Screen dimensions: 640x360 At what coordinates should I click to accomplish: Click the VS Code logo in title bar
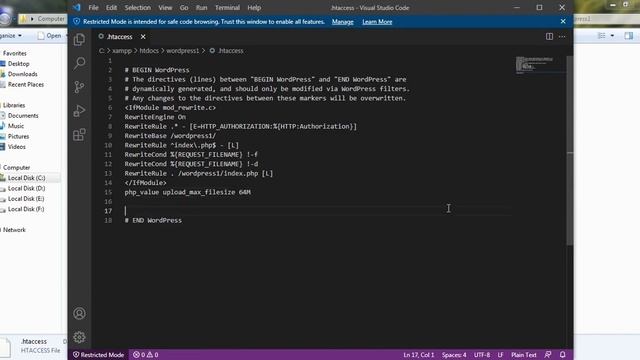76,7
